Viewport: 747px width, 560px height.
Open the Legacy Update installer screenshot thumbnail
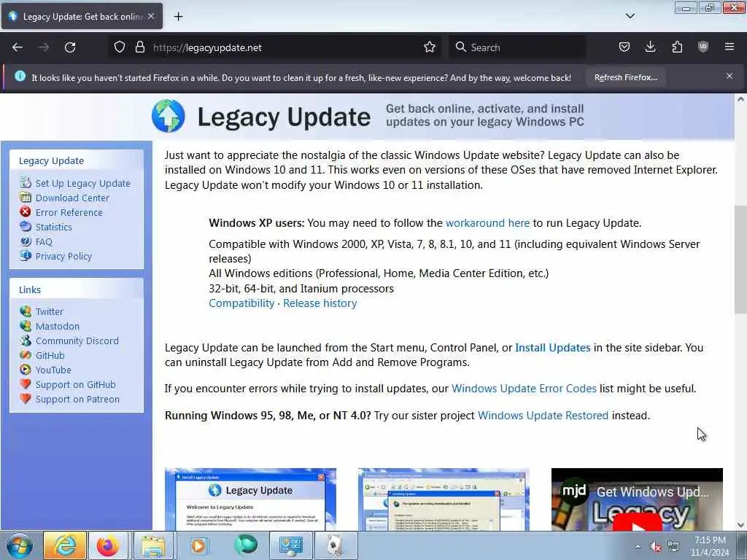click(251, 499)
